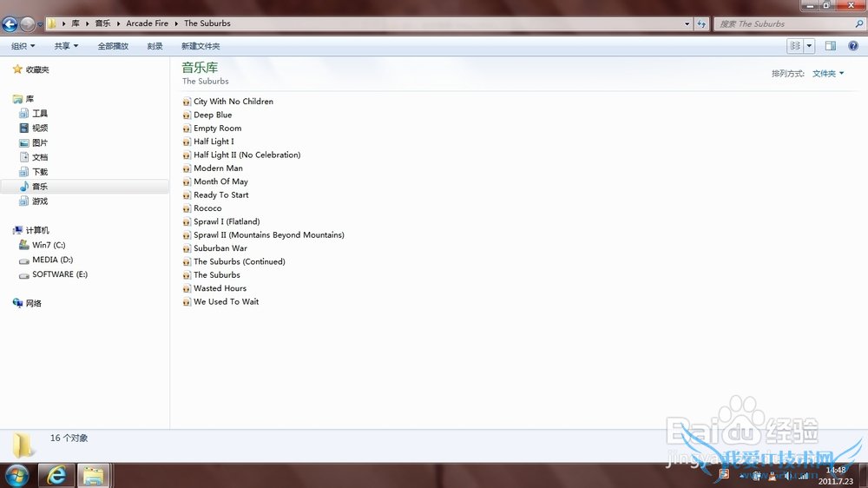Click the We Used To Wait file icon
Screen dimensions: 868x488
187,302
